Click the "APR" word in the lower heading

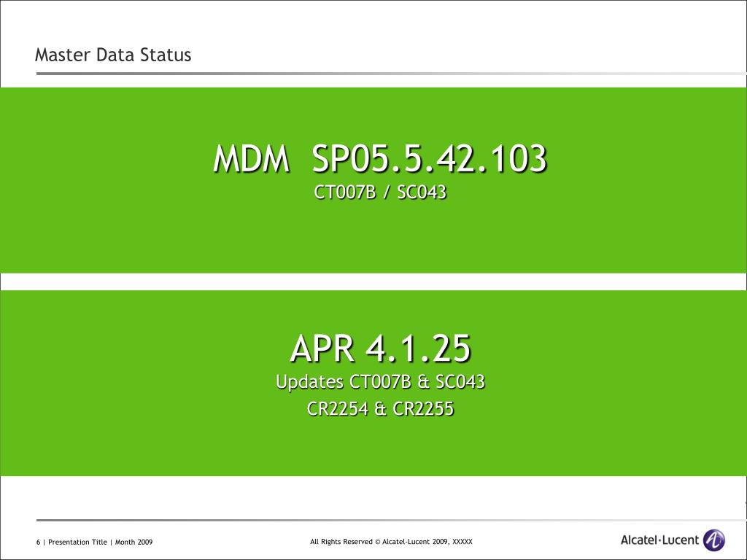tap(322, 349)
